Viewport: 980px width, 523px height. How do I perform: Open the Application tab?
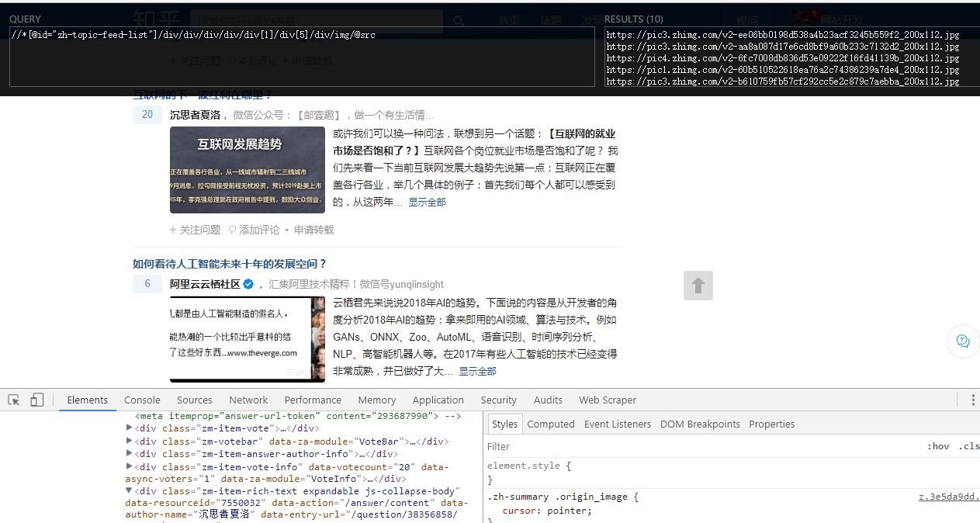[438, 400]
